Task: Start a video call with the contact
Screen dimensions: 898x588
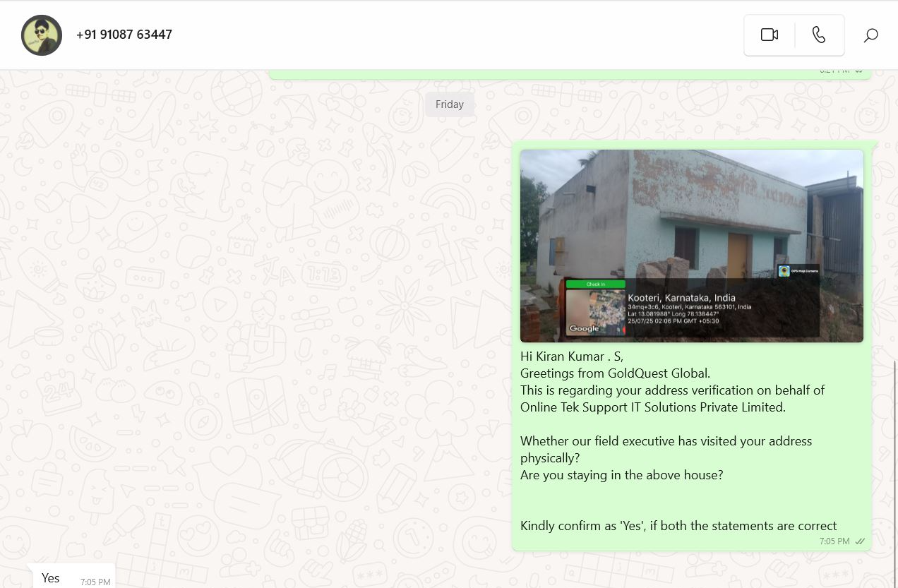Action: tap(770, 35)
